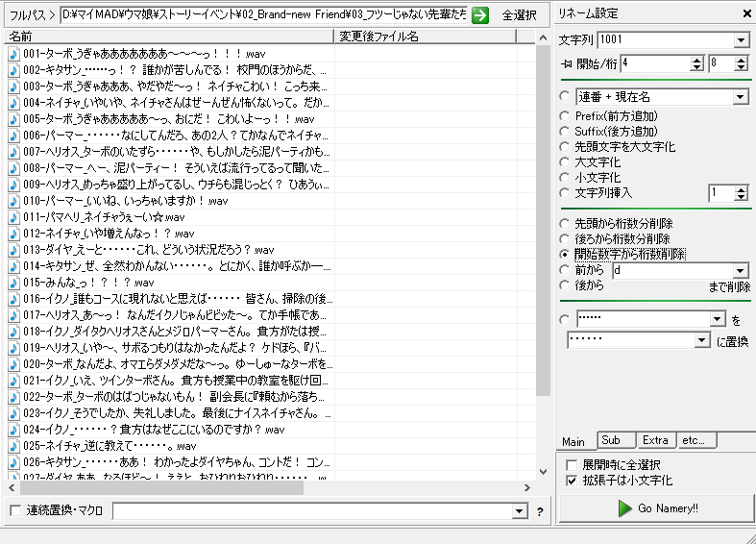Click the audio icon of file 015-みんな

pyautogui.click(x=13, y=283)
